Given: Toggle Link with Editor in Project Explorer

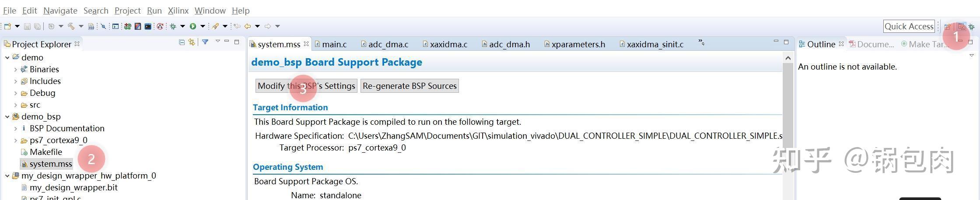Looking at the screenshot, I should [192, 42].
